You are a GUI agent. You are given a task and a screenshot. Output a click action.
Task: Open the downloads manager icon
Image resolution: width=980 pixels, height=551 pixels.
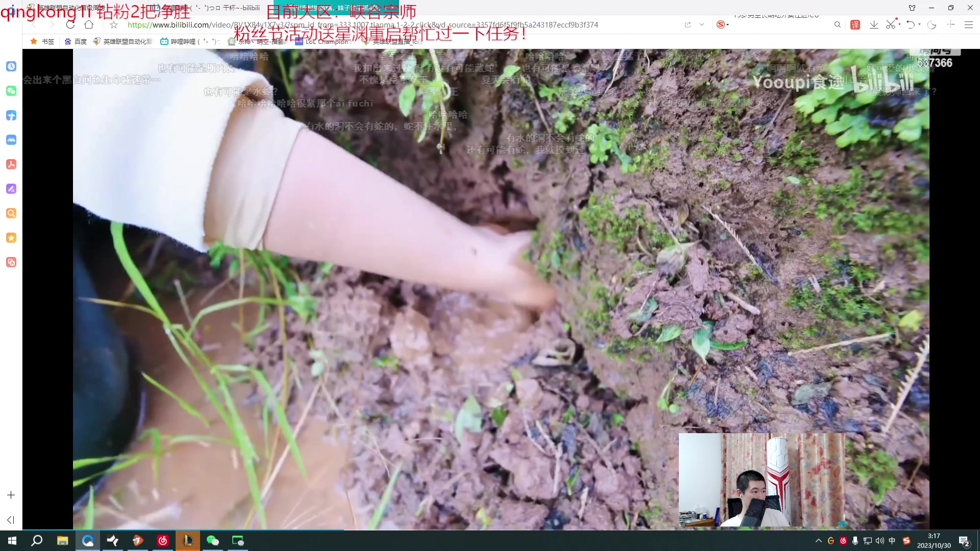pyautogui.click(x=874, y=24)
